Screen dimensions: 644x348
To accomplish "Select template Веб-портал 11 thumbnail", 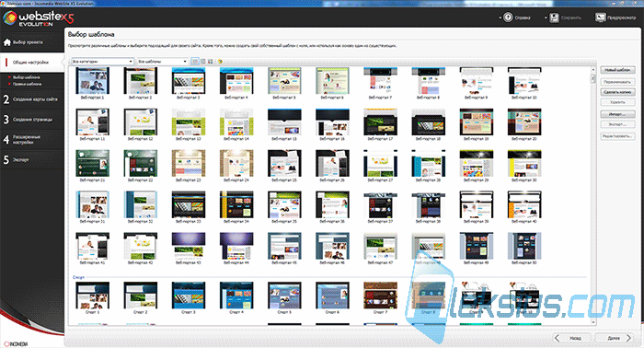I will click(x=92, y=122).
